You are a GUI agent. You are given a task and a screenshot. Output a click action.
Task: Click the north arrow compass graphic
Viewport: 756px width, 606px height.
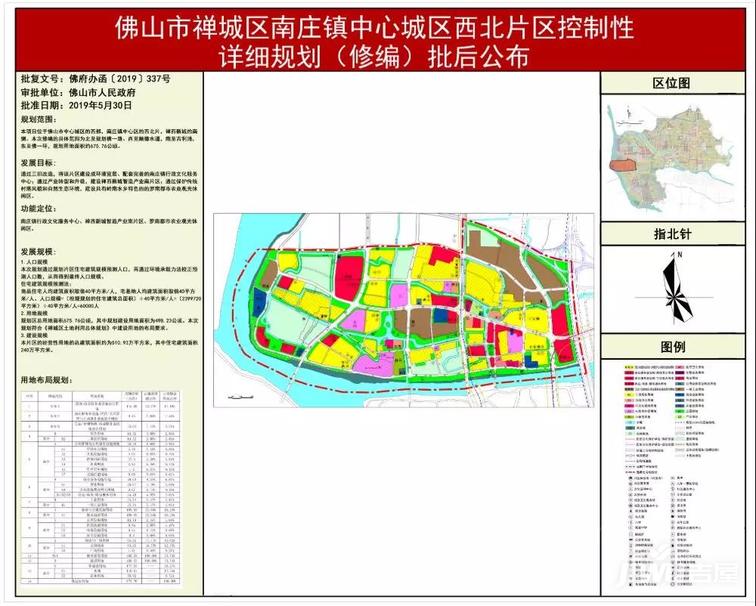click(x=676, y=286)
